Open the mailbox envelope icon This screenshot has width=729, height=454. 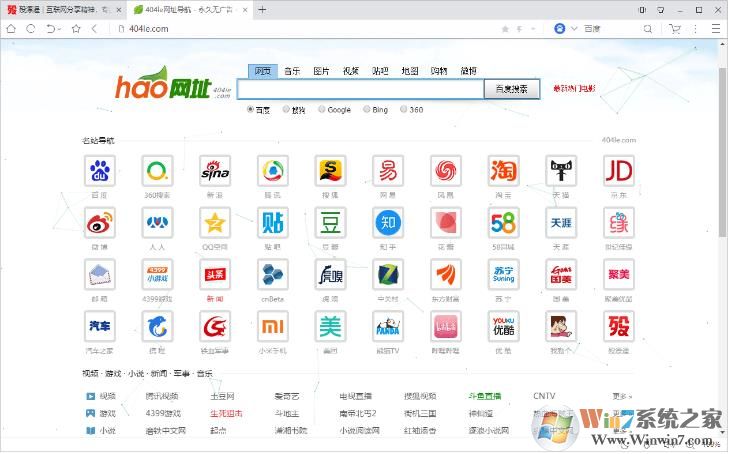[x=99, y=275]
